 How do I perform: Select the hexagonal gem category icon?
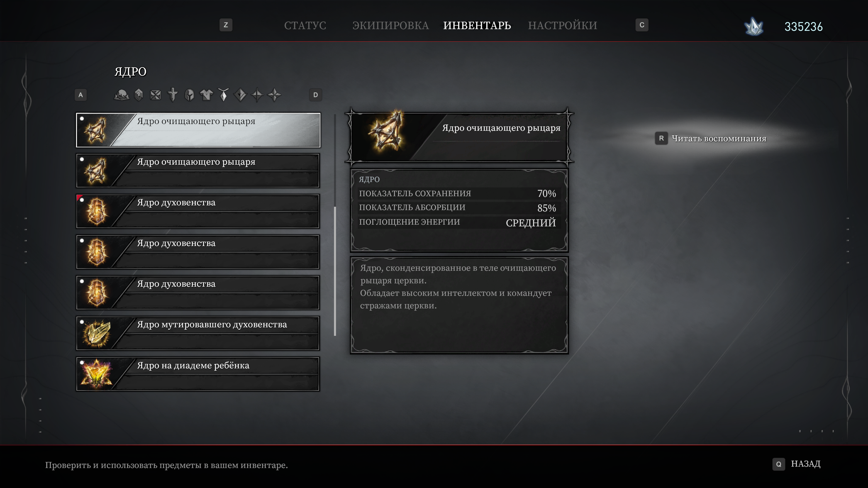(139, 95)
